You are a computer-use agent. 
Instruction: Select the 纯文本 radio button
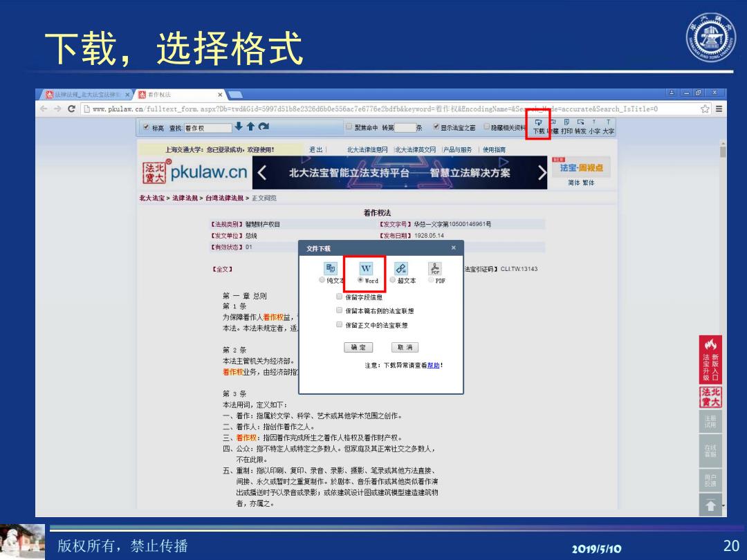(x=322, y=280)
